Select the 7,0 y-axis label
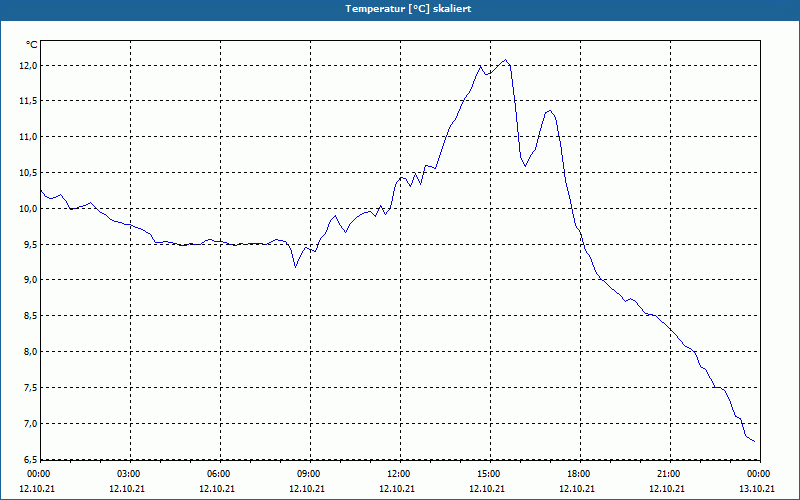Screen dimensions: 800x500 [x=31, y=423]
